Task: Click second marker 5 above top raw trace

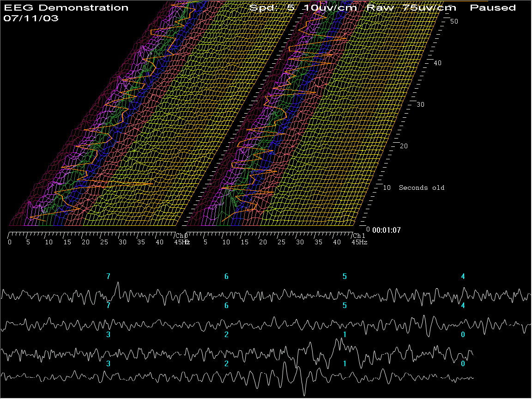Action: point(345,277)
